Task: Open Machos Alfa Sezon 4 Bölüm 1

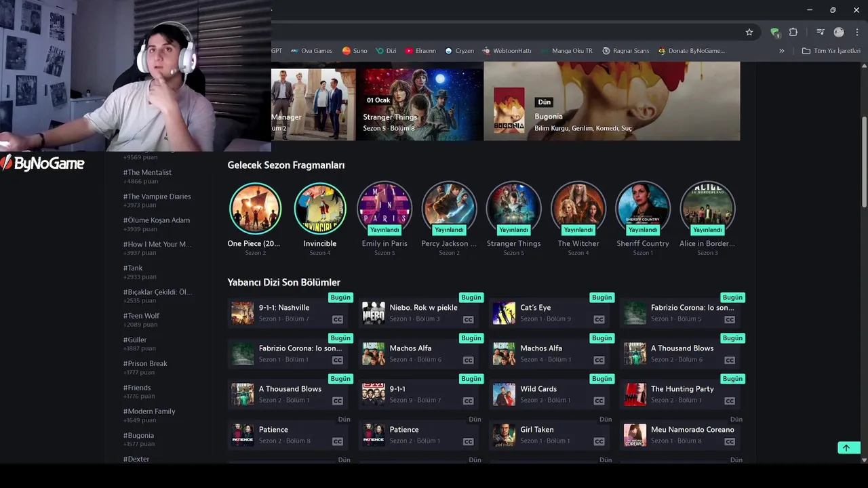Action: (x=549, y=353)
